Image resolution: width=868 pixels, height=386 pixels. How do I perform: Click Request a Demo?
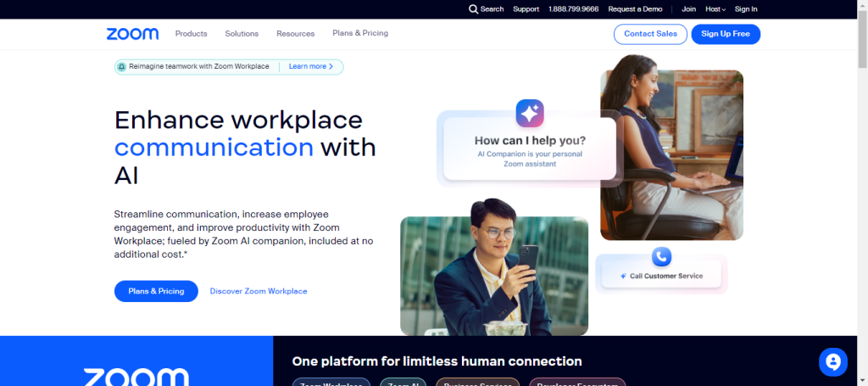click(x=635, y=9)
